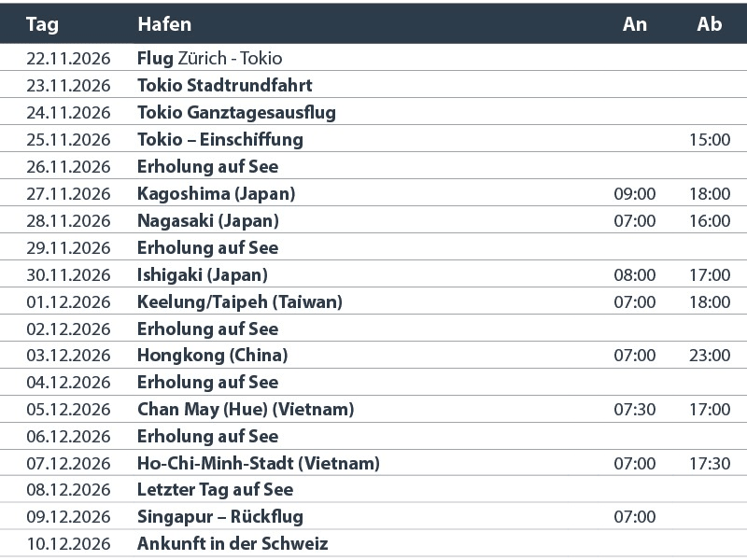The image size is (747, 560).
Task: Select 'Kagoshima (Japan)' port entry
Action: [216, 194]
